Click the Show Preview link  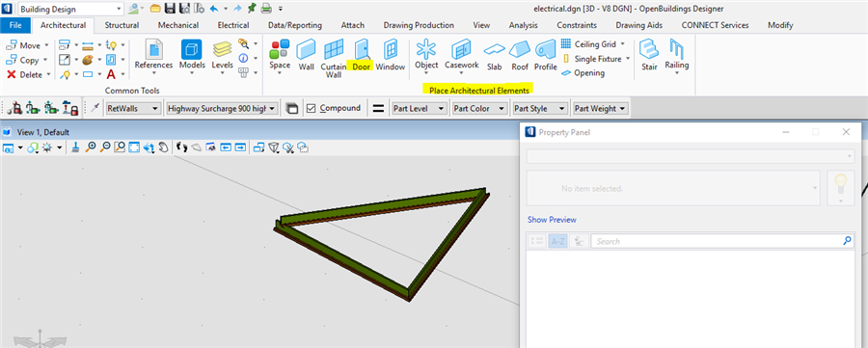point(552,220)
